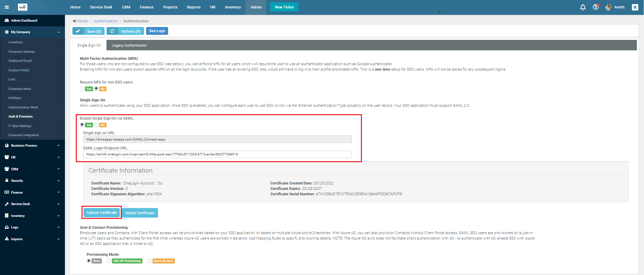Click the My Company gear icon
The height and width of the screenshot is (275, 644).
(7, 32)
